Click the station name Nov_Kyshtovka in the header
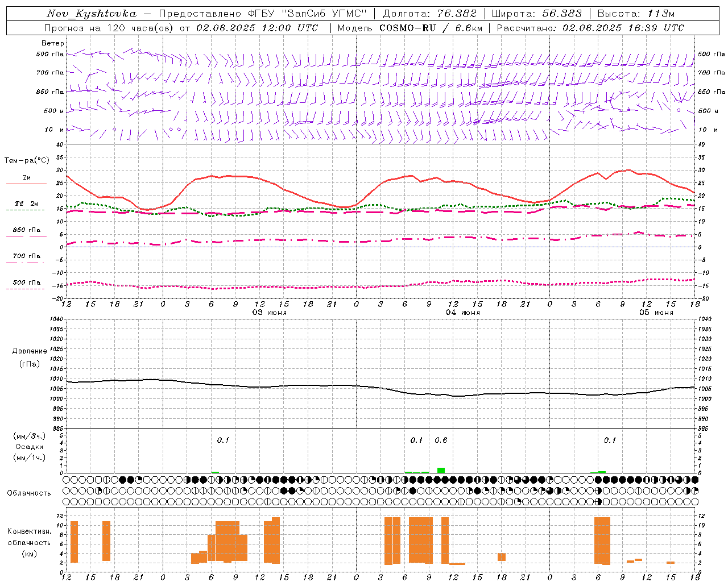The height and width of the screenshot is (582, 728). point(92,14)
